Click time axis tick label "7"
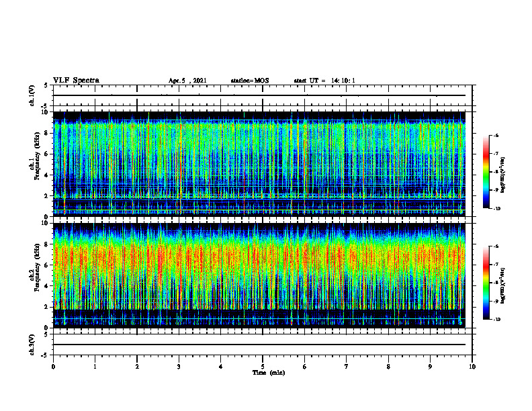532x411 pixels. 347,367
